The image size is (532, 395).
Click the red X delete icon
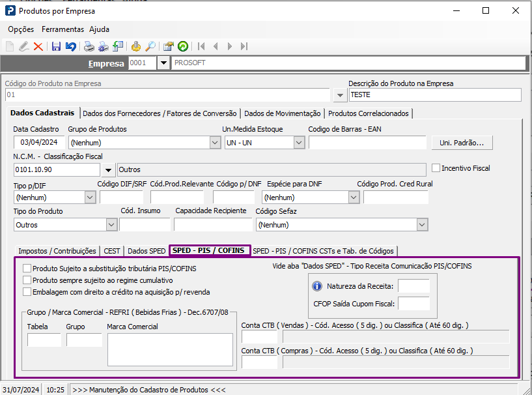click(38, 46)
